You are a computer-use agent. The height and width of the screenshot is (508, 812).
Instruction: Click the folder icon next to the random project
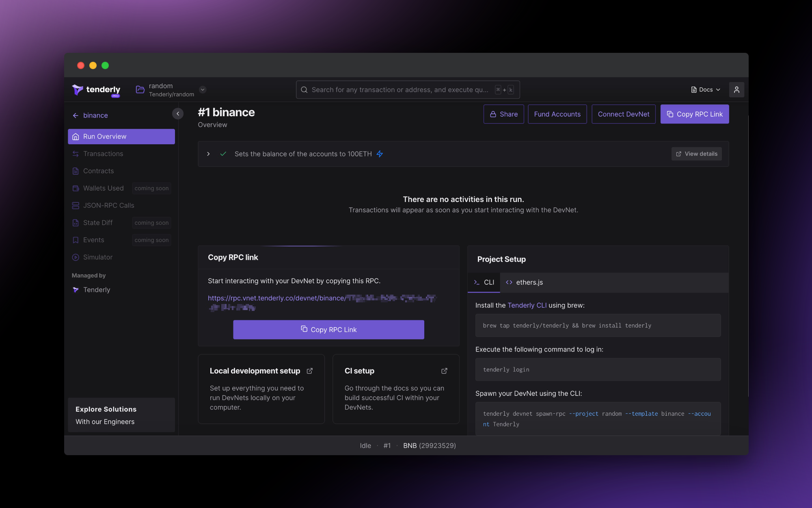140,89
